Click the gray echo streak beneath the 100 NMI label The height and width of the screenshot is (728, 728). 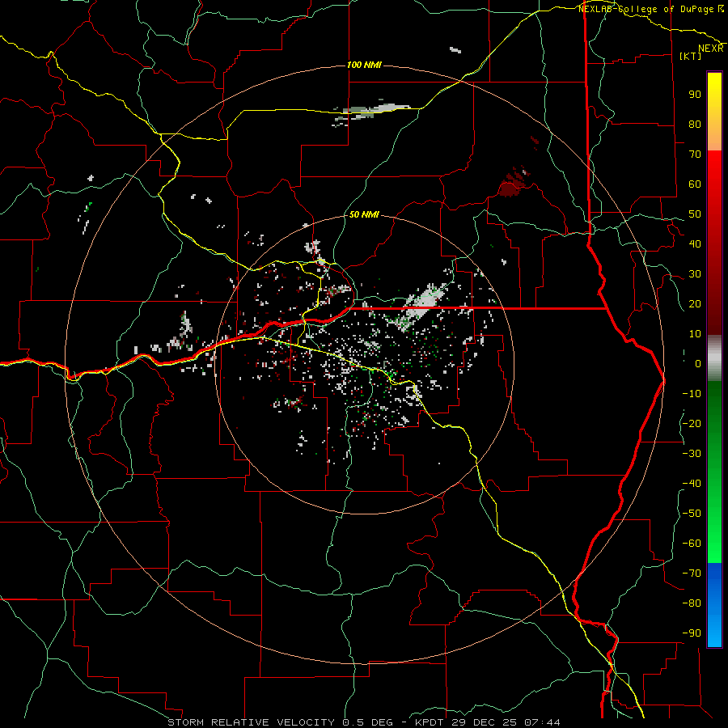[371, 112]
